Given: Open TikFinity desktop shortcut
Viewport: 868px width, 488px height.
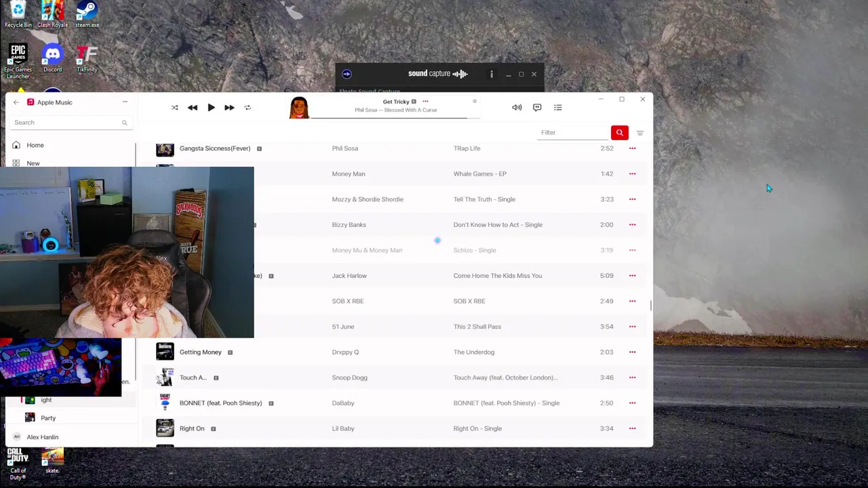Looking at the screenshot, I should [x=87, y=59].
